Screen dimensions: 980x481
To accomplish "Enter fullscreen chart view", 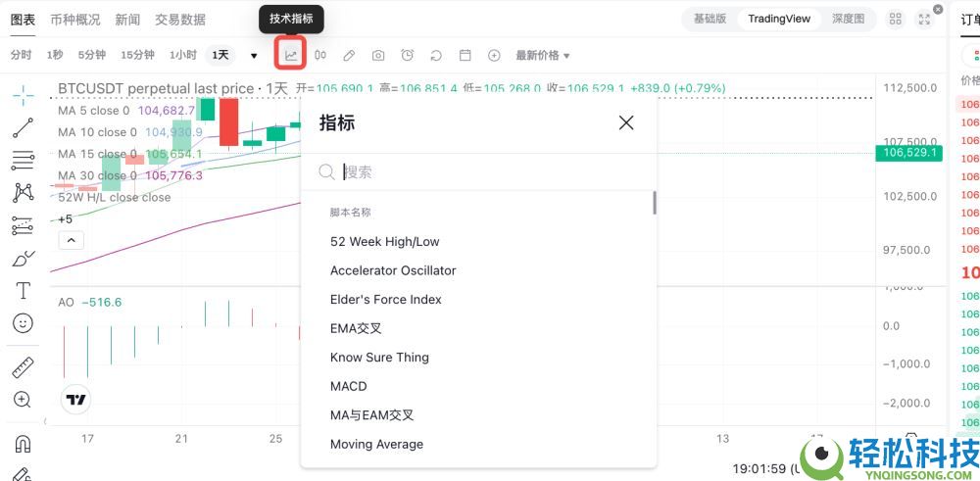I will coord(924,19).
